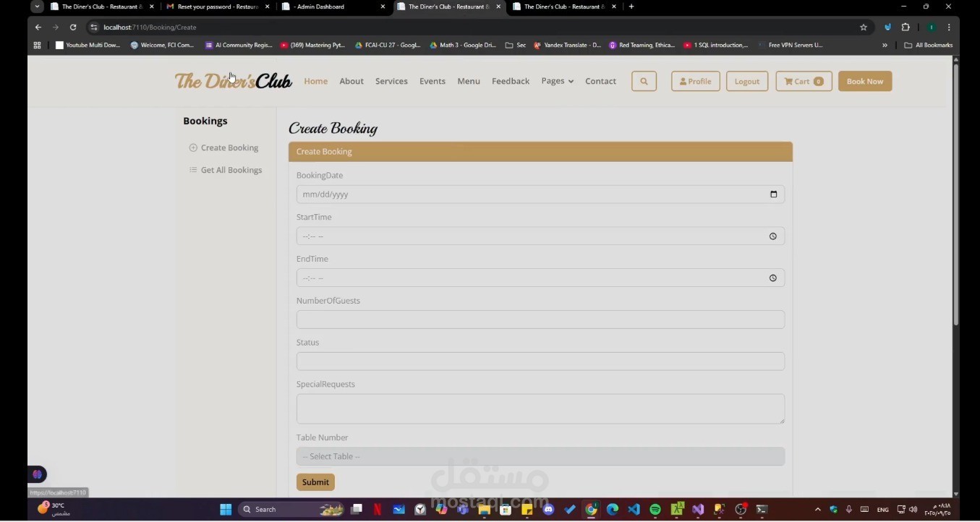Viewport: 980px width, 522px height.
Task: Open Spotify from the taskbar
Action: 655,510
